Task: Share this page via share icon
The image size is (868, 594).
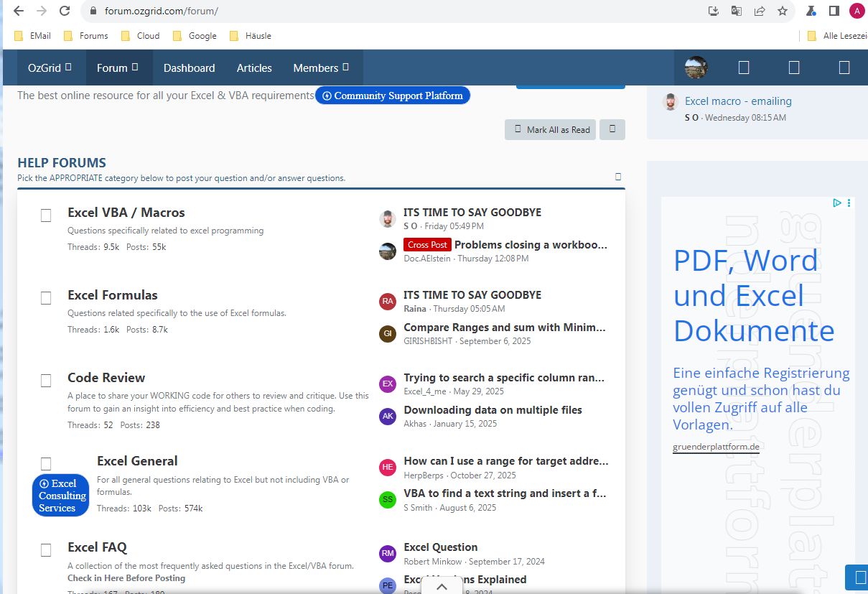Action: click(x=759, y=11)
